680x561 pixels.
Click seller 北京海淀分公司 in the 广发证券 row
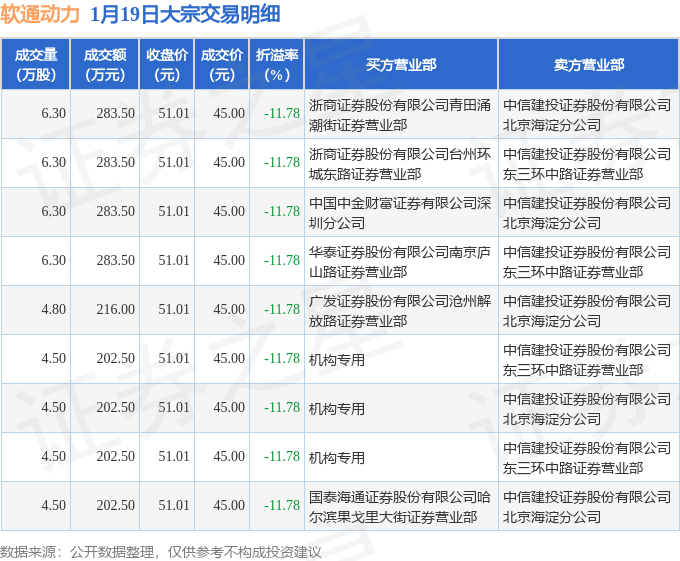point(587,311)
